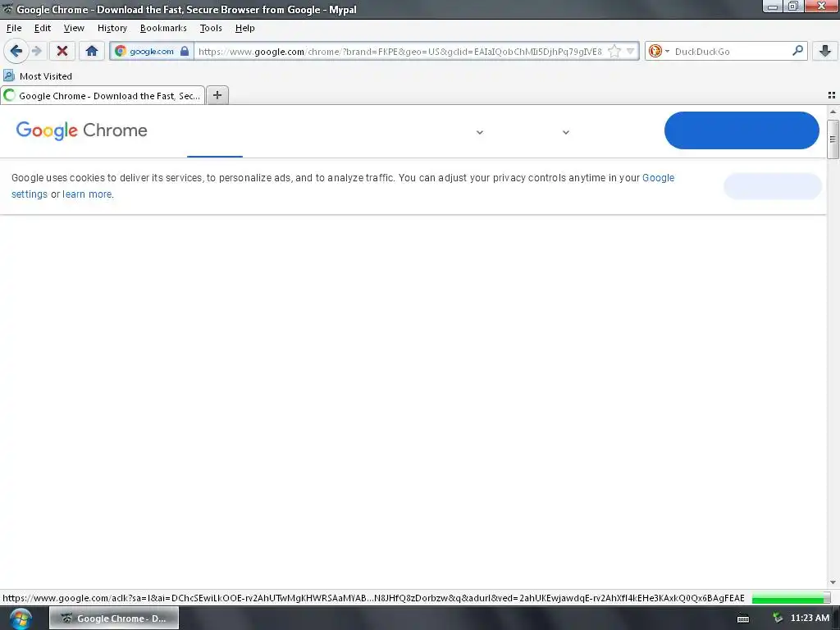Expand the second chevron in page navigation
This screenshot has height=630, width=840.
566,132
